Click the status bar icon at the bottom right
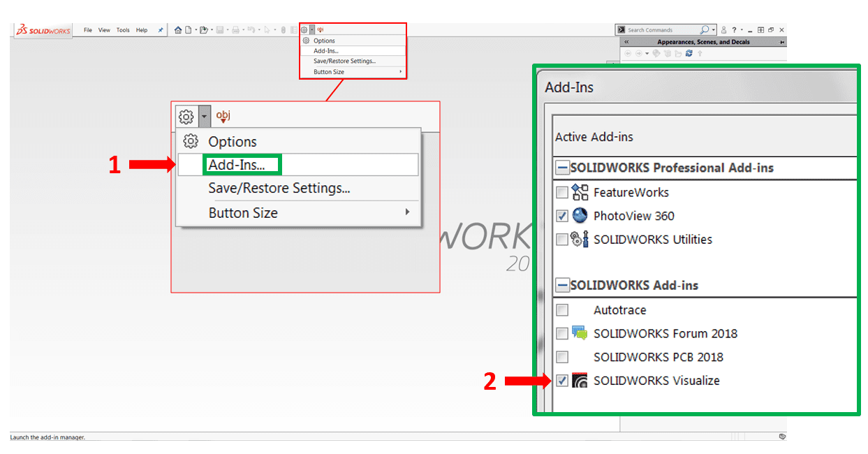The width and height of the screenshot is (868, 454). tap(782, 437)
